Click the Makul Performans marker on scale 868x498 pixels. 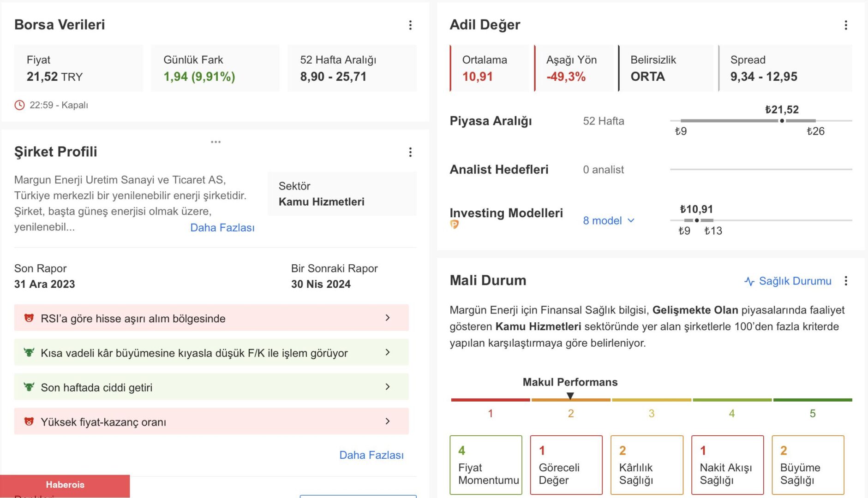[x=570, y=396]
